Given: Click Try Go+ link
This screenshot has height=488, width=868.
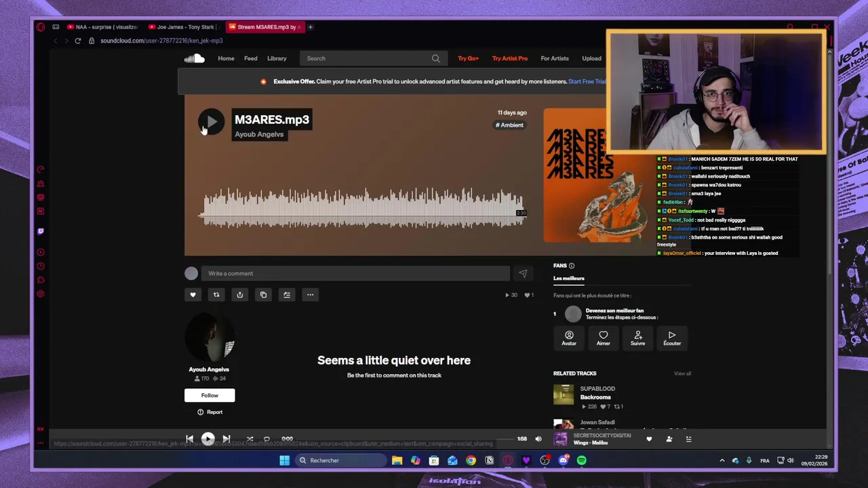Looking at the screenshot, I should [x=468, y=58].
